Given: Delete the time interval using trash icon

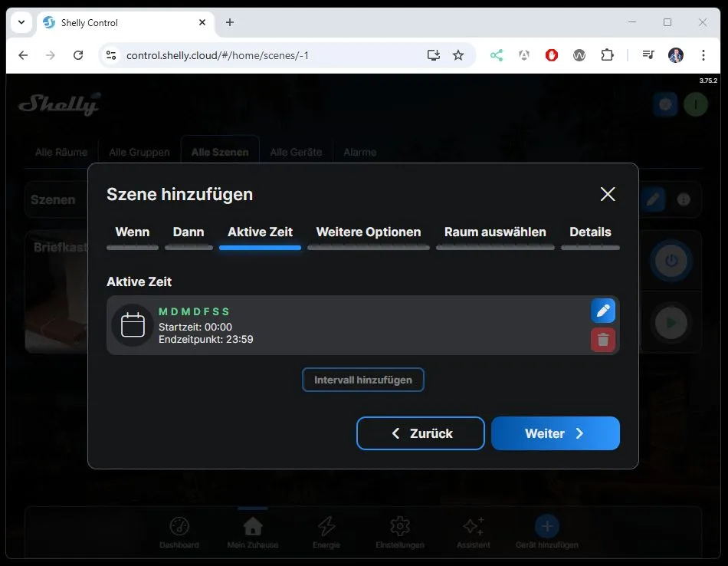Looking at the screenshot, I should [x=603, y=340].
